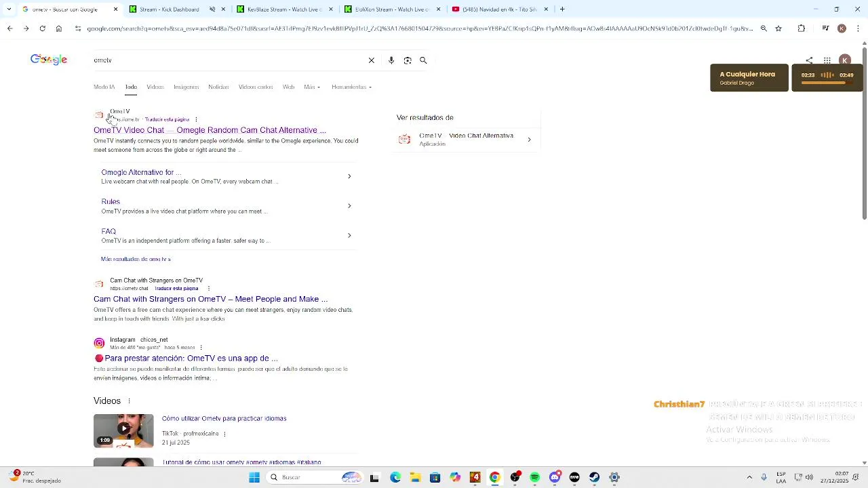Clear the search box text

(372, 60)
